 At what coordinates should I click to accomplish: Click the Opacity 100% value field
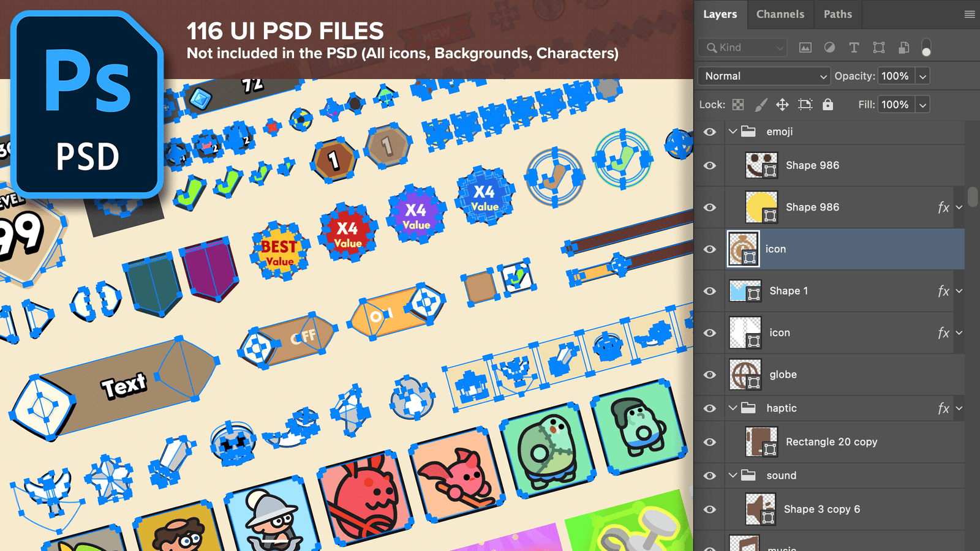pos(896,77)
